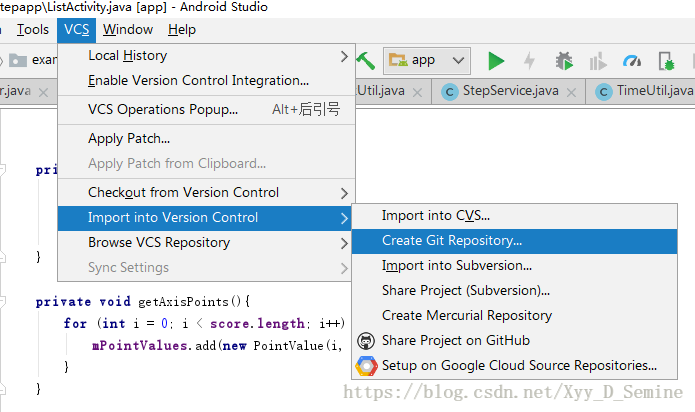Open the app run configuration dropdown

[426, 60]
